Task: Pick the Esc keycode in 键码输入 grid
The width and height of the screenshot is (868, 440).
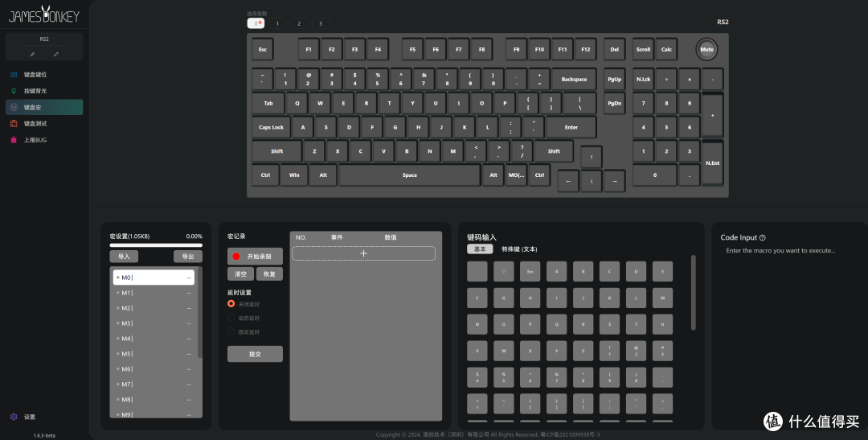Action: click(x=530, y=272)
